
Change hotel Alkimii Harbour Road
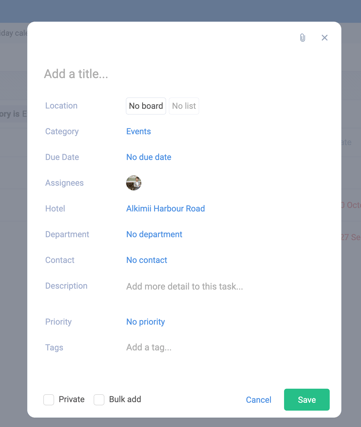(x=165, y=209)
